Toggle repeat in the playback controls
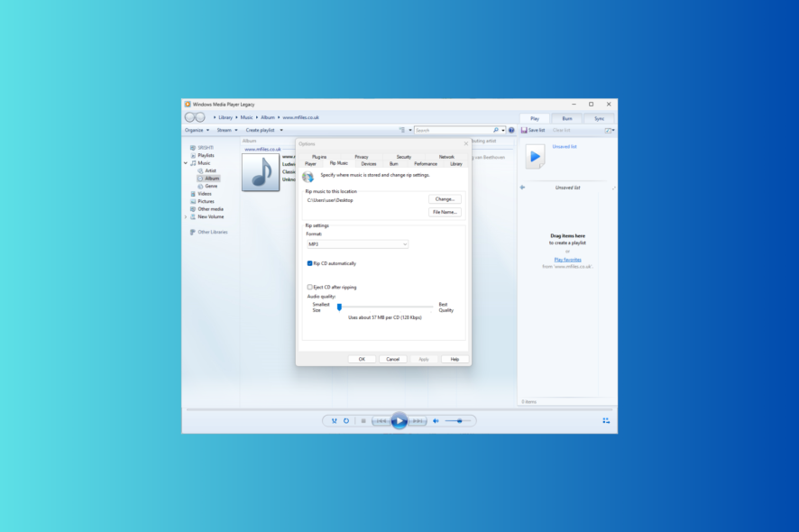Image resolution: width=799 pixels, height=532 pixels. (x=346, y=421)
